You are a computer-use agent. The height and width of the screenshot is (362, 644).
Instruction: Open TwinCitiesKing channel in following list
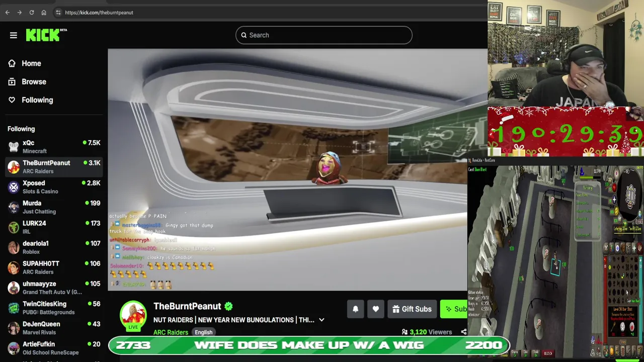pyautogui.click(x=54, y=308)
